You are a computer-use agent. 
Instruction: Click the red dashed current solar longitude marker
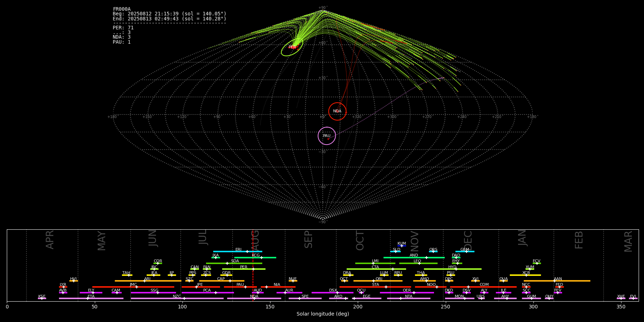(253, 265)
